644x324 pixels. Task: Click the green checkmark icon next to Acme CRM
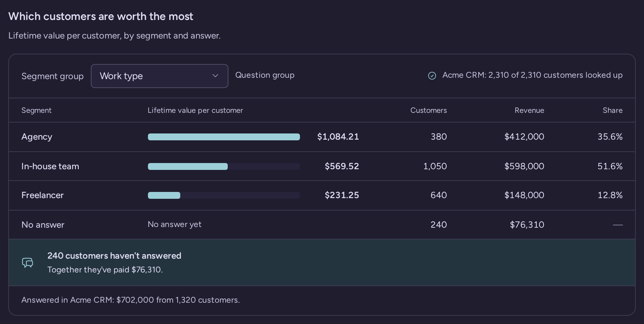[x=432, y=76]
